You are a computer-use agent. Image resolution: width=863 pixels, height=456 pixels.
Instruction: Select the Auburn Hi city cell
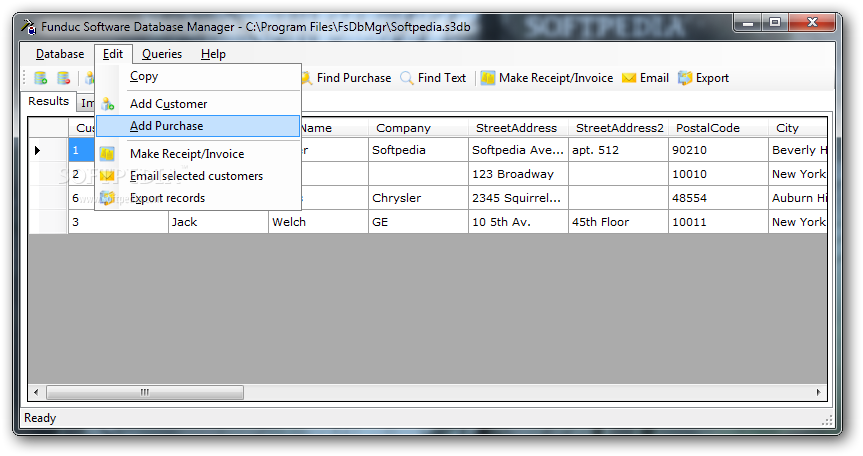click(798, 198)
